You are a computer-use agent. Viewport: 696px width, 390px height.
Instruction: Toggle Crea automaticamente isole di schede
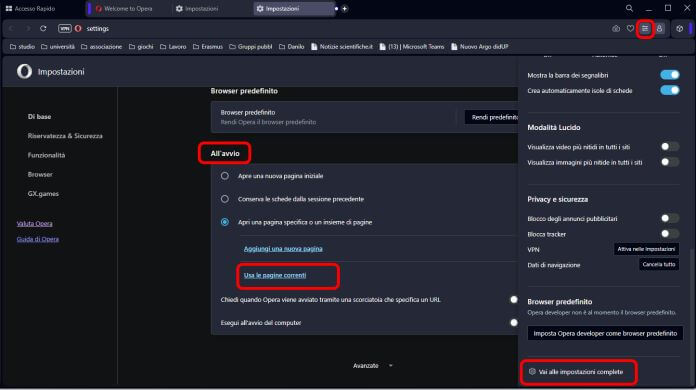(x=669, y=91)
